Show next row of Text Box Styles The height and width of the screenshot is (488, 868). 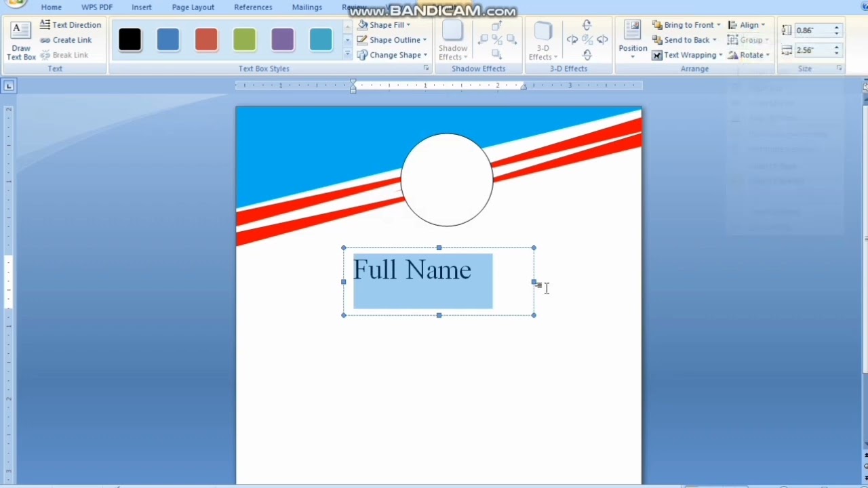347,40
